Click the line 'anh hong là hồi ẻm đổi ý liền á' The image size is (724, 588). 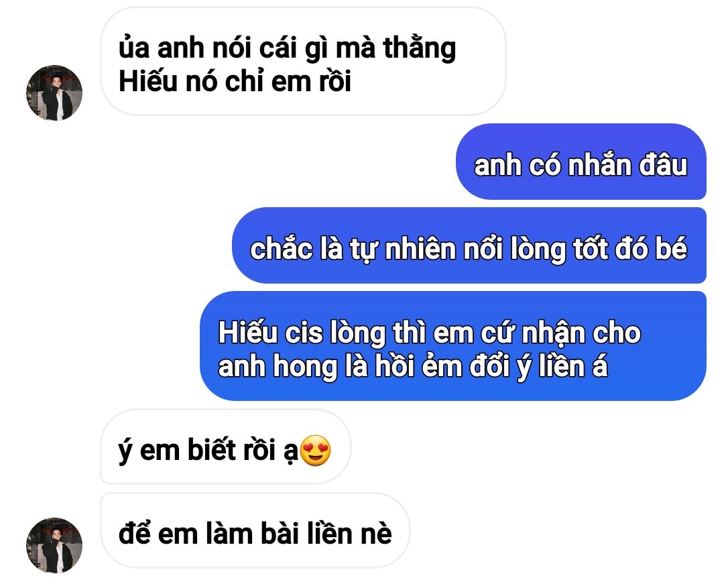413,366
